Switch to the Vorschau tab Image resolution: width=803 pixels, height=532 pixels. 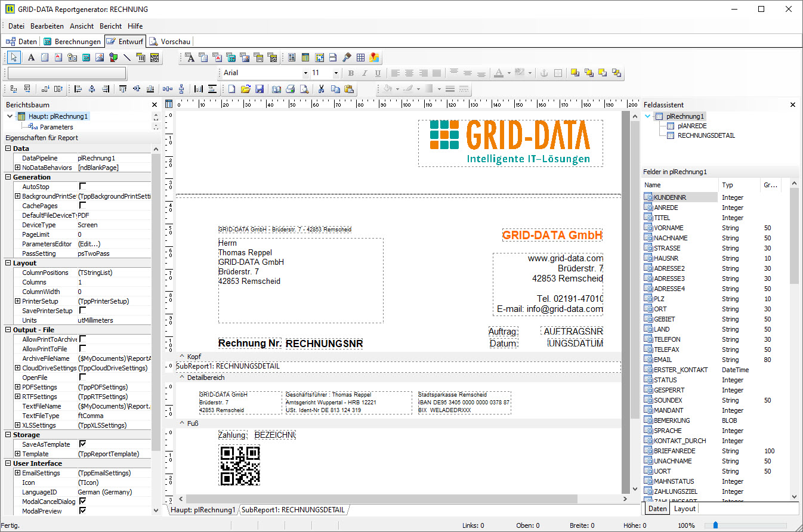coord(170,42)
